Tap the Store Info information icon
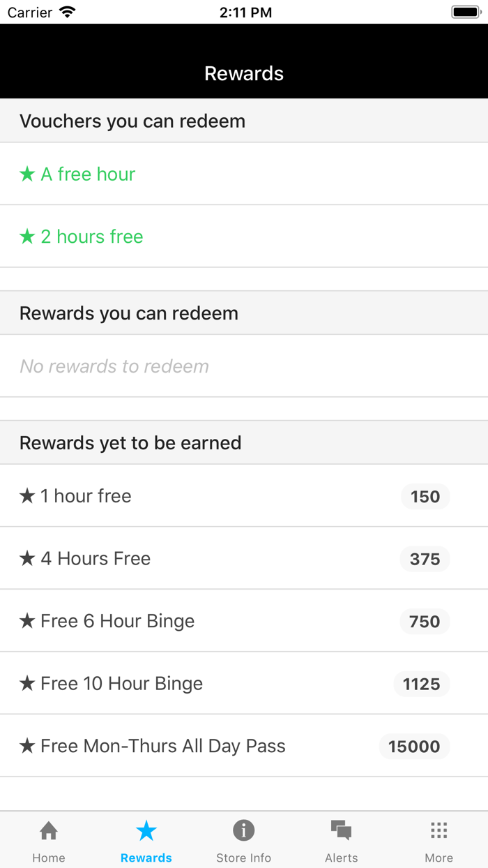The image size is (488, 868). point(243,830)
